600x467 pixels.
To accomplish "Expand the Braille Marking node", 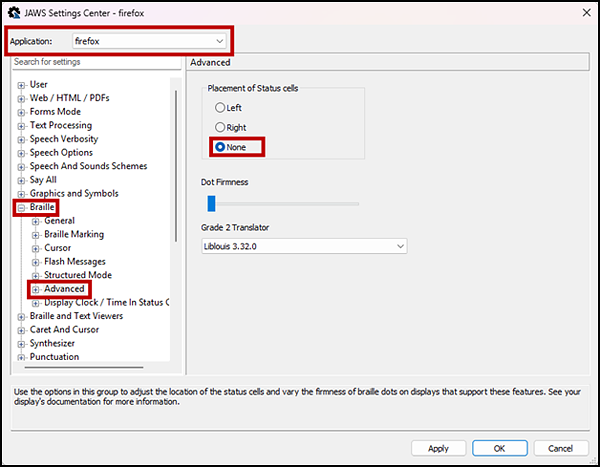I will pyautogui.click(x=36, y=235).
